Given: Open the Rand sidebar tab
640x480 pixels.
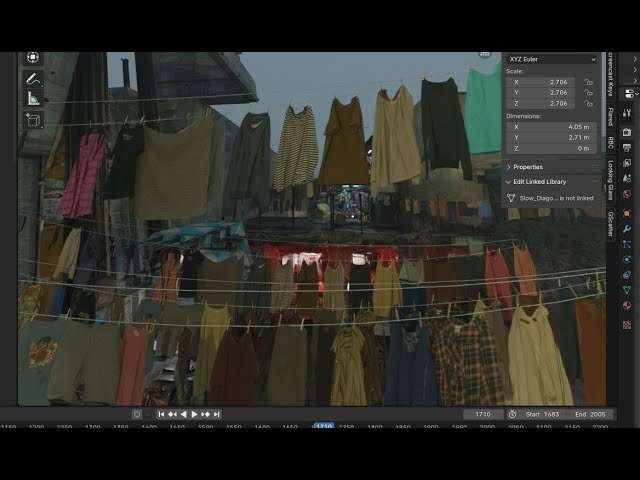Looking at the screenshot, I should tap(611, 117).
